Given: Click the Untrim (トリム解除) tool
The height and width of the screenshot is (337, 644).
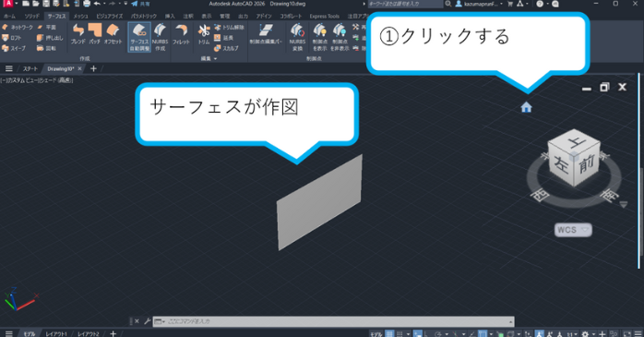Looking at the screenshot, I should 229,27.
